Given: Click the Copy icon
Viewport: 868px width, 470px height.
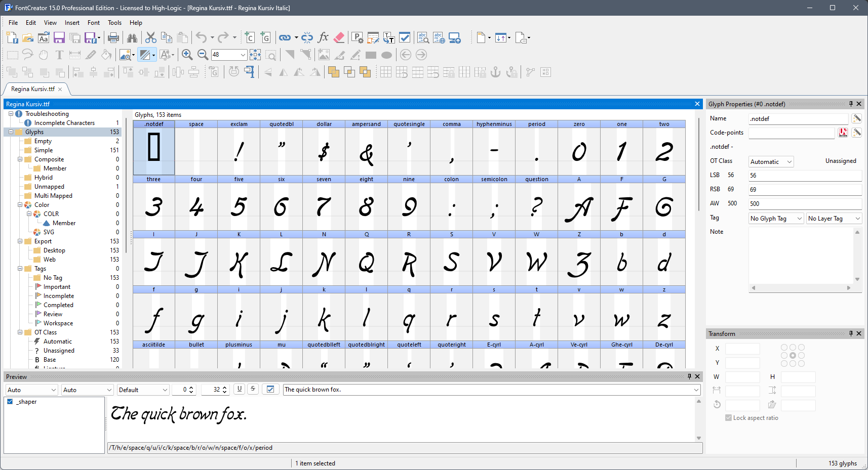Looking at the screenshot, I should [x=166, y=37].
